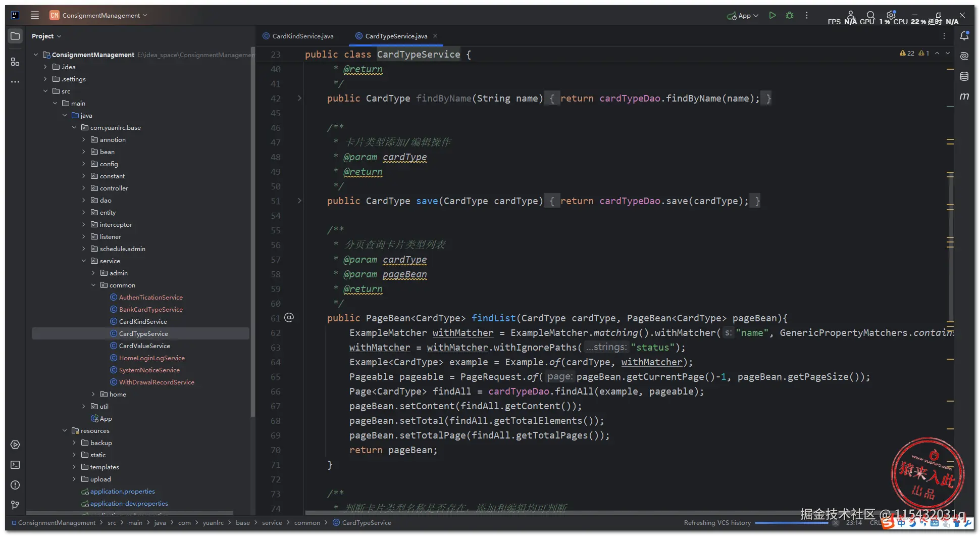Click the base breadcrumb
The image size is (980, 536).
243,522
